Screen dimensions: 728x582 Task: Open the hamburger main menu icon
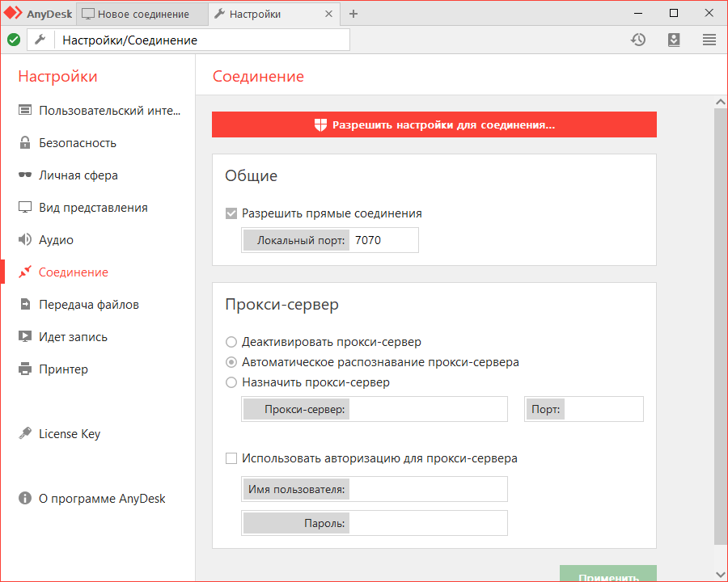click(x=709, y=40)
